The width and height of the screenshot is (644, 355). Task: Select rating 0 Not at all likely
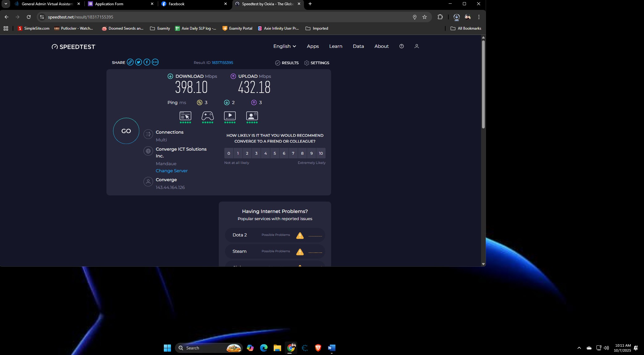[x=229, y=153]
